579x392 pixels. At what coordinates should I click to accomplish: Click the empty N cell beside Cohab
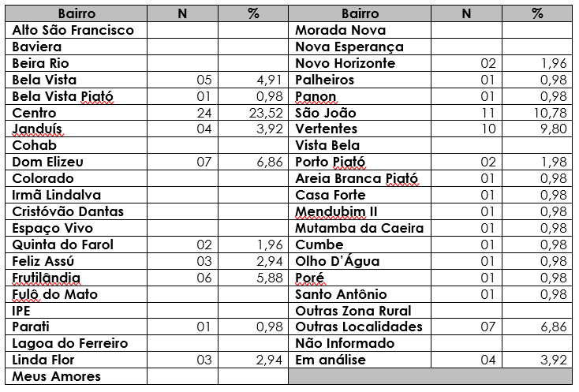[x=182, y=145]
